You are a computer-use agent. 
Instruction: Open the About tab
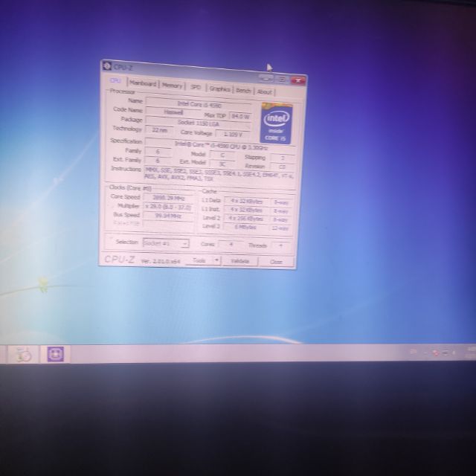click(264, 91)
